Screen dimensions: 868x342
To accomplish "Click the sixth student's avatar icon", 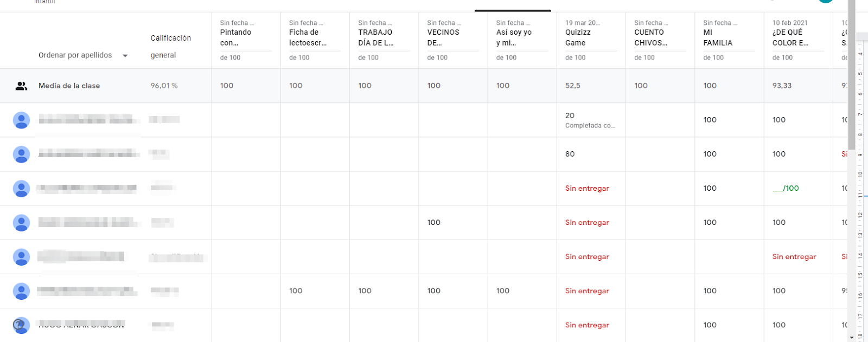I will [x=21, y=291].
